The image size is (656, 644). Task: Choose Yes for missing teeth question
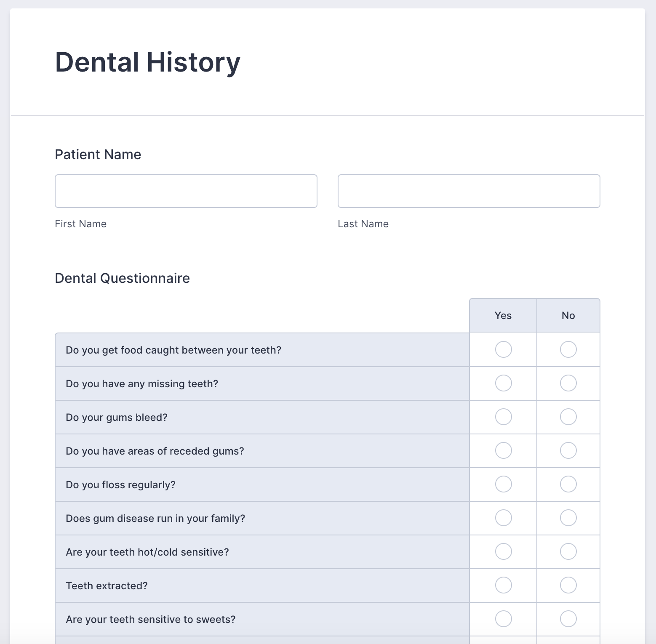[503, 383]
